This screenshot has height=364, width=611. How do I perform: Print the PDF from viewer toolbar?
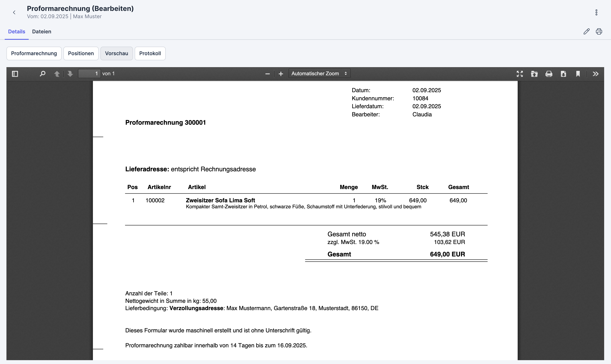tap(549, 74)
